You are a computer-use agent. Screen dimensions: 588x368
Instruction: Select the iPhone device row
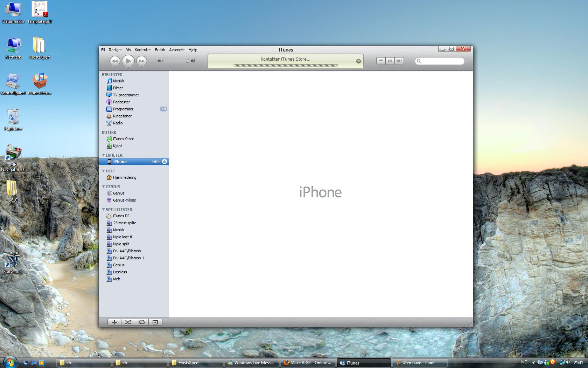(133, 162)
